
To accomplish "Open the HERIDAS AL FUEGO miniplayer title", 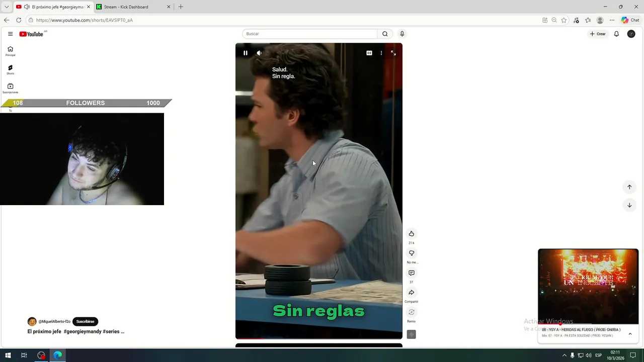I will [581, 330].
